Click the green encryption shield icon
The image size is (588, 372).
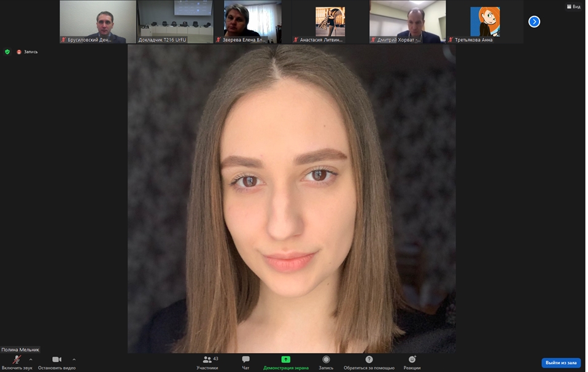pyautogui.click(x=7, y=52)
